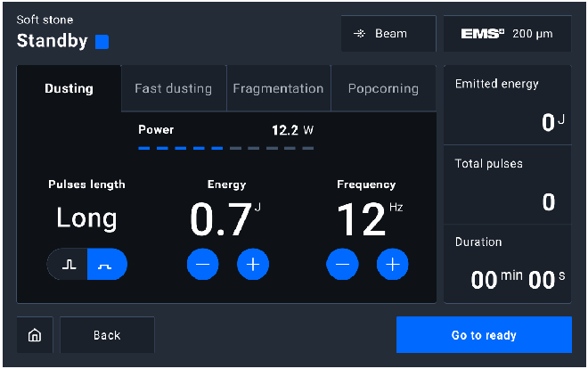Click the Back button
Screen dimensions: 588x369
point(107,335)
